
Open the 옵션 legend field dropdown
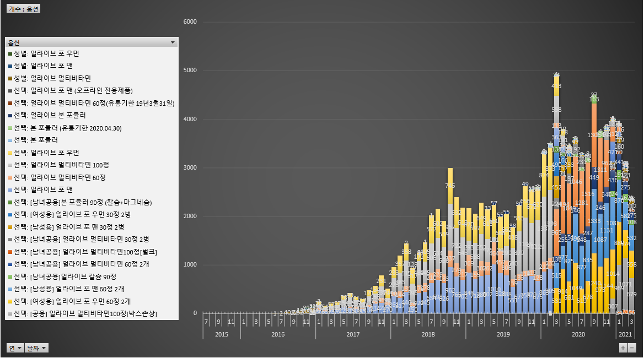[x=173, y=42]
